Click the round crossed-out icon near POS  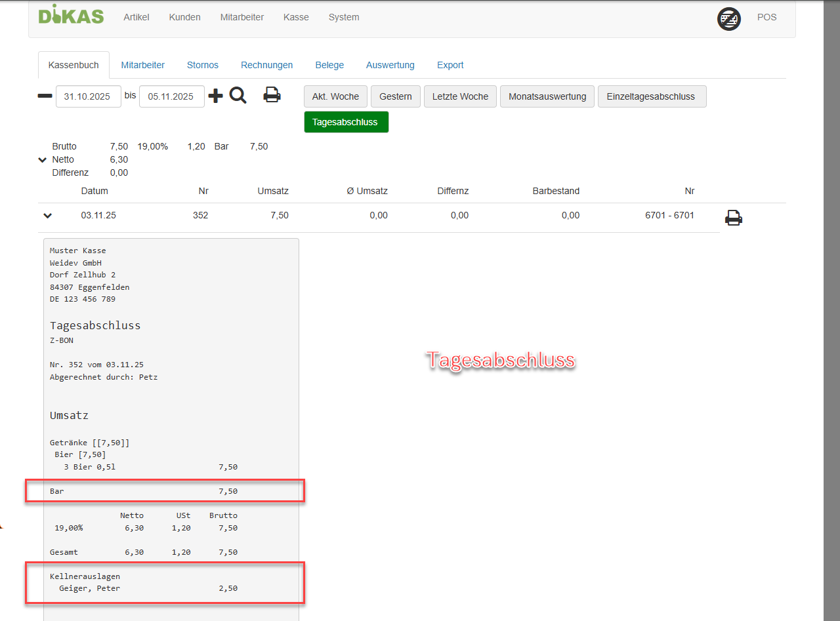pos(728,18)
